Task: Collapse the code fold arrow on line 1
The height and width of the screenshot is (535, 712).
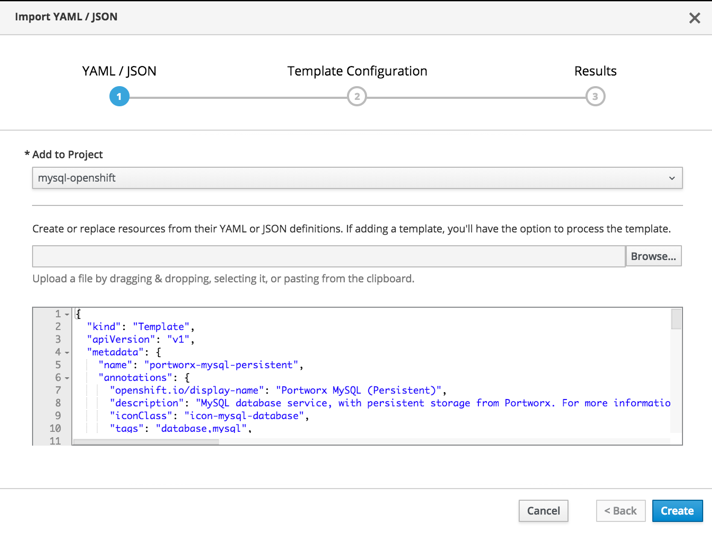Action: (67, 314)
